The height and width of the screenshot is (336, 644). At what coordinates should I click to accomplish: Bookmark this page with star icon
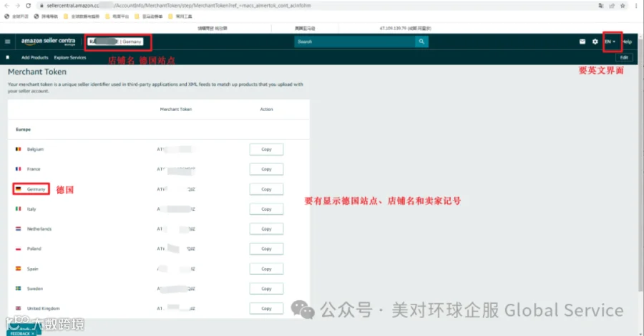tap(623, 6)
